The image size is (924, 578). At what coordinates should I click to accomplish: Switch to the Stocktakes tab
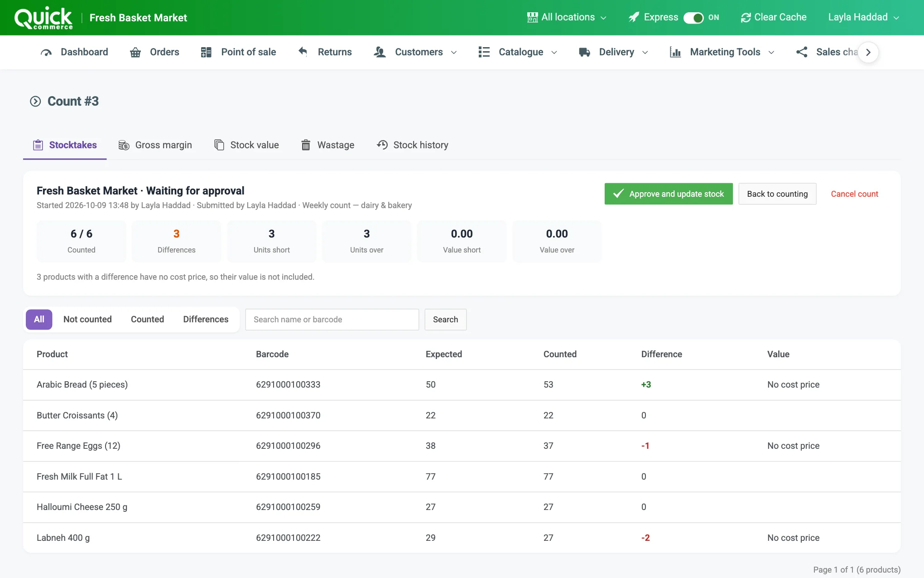[x=65, y=145]
